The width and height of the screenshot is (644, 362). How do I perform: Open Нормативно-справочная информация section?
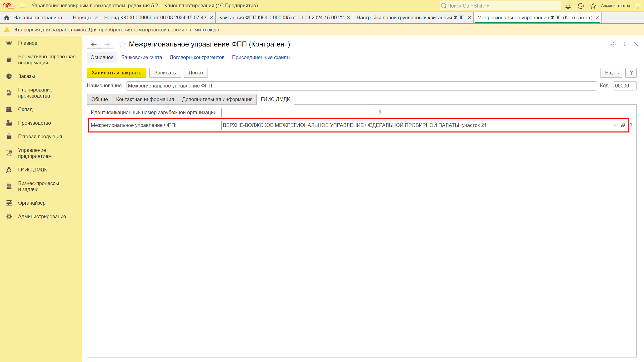tap(41, 60)
